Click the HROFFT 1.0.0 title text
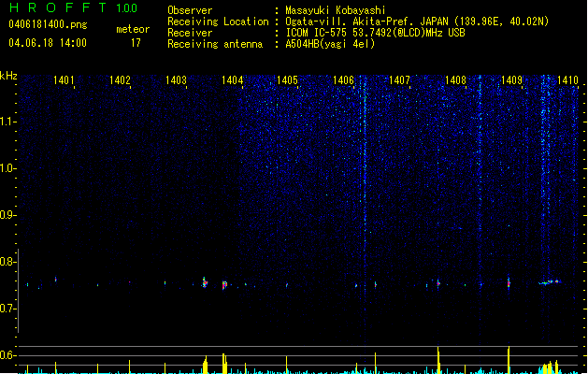The height and width of the screenshot is (374, 588). [x=74, y=7]
